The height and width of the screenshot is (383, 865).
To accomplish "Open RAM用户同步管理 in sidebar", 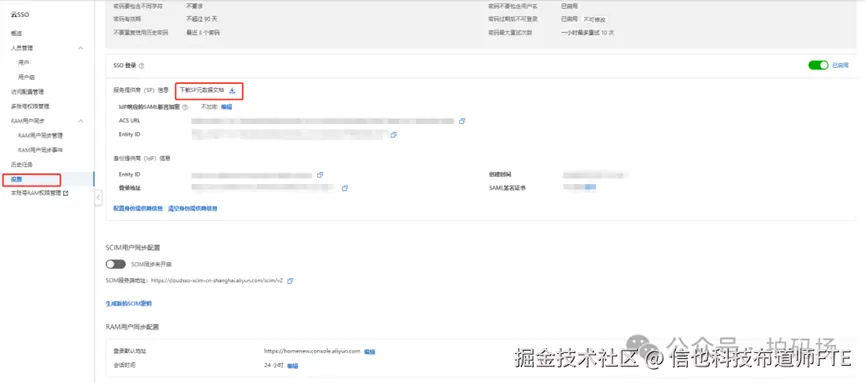I will coord(40,135).
